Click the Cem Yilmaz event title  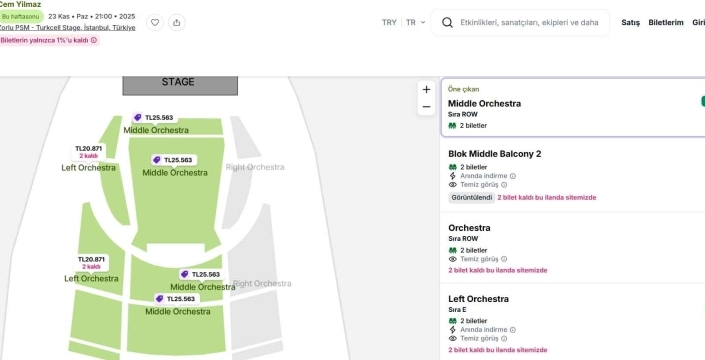(20, 4)
